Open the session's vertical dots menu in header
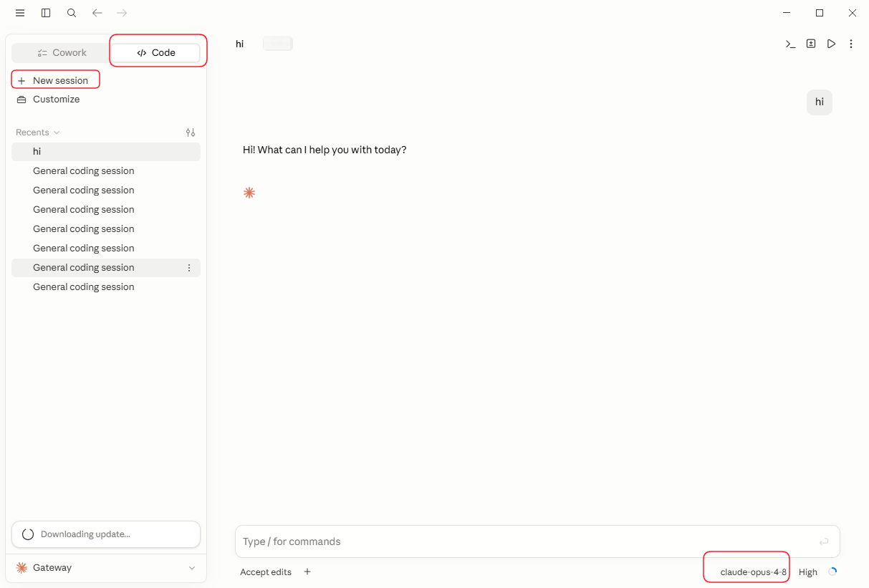Screen dimensions: 869x588 click(x=851, y=44)
